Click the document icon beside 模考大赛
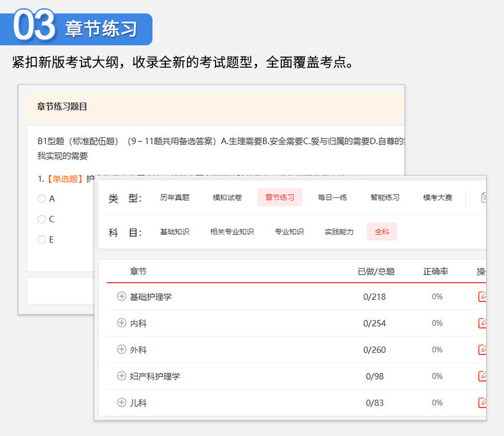 click(x=484, y=197)
